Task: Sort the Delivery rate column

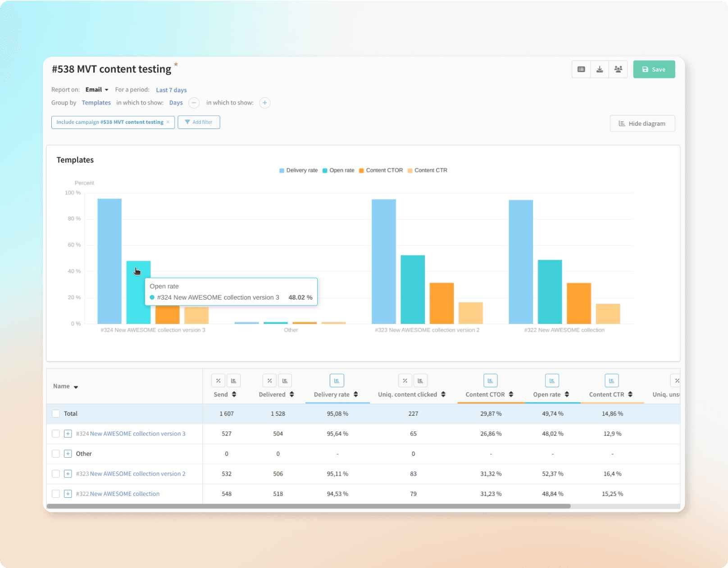Action: click(x=355, y=395)
